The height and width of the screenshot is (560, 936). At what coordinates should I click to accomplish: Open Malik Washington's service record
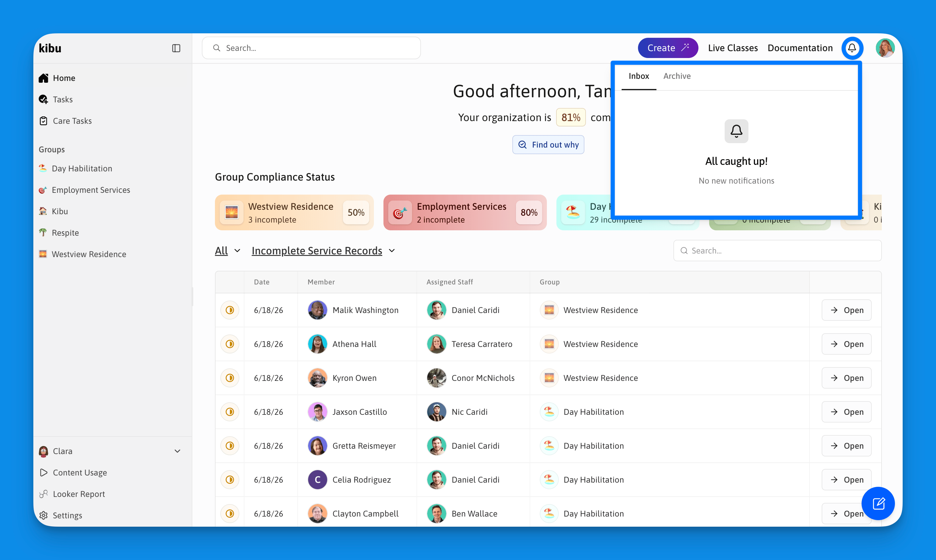[846, 310]
